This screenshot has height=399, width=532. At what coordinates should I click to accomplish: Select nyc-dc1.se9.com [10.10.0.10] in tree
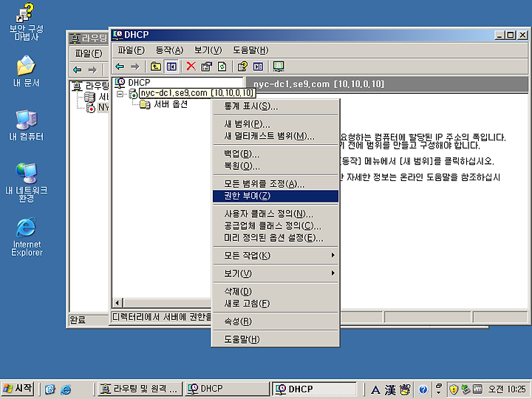tap(197, 93)
